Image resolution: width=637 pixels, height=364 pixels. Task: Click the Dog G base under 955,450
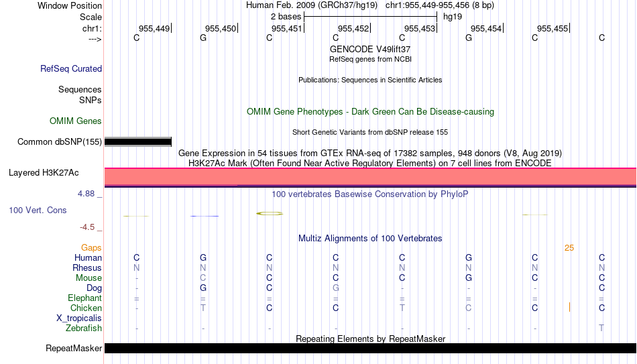point(203,288)
